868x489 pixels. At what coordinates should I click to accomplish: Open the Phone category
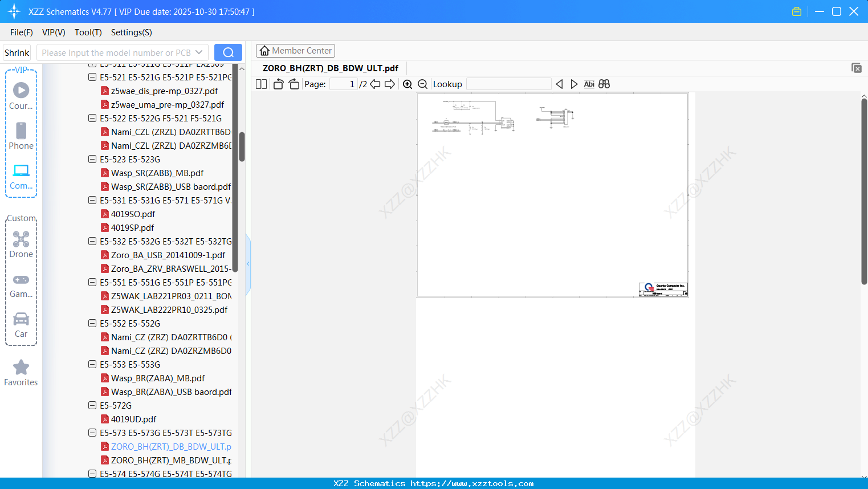coord(21,136)
